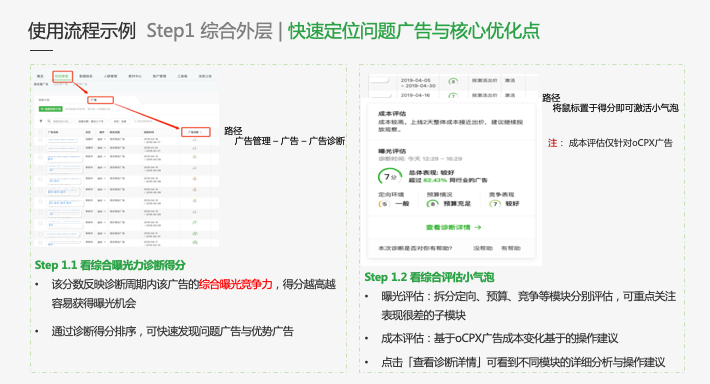The height and width of the screenshot is (384, 710).
Task: Click the 使用流程示例 title text
Action: (x=82, y=31)
